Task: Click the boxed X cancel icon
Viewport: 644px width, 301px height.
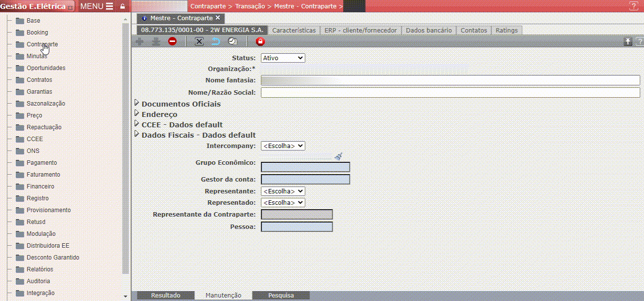Action: click(x=199, y=41)
